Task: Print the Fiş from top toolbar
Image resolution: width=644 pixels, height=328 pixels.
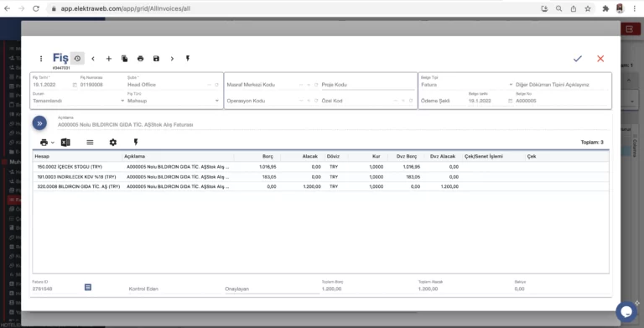Action: tap(141, 59)
